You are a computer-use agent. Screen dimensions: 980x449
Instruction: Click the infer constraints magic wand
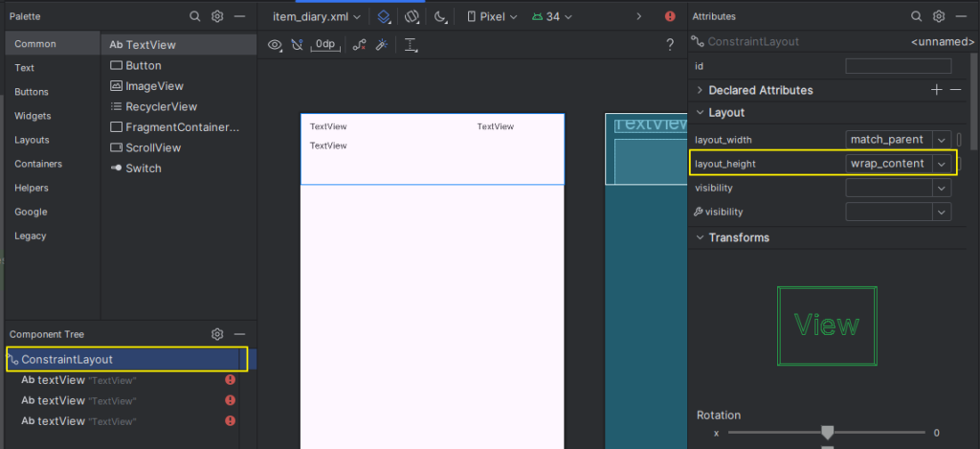(382, 44)
